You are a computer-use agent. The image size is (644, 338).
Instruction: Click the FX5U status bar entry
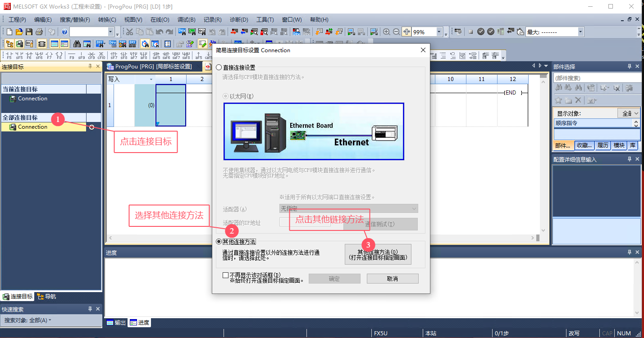click(381, 333)
